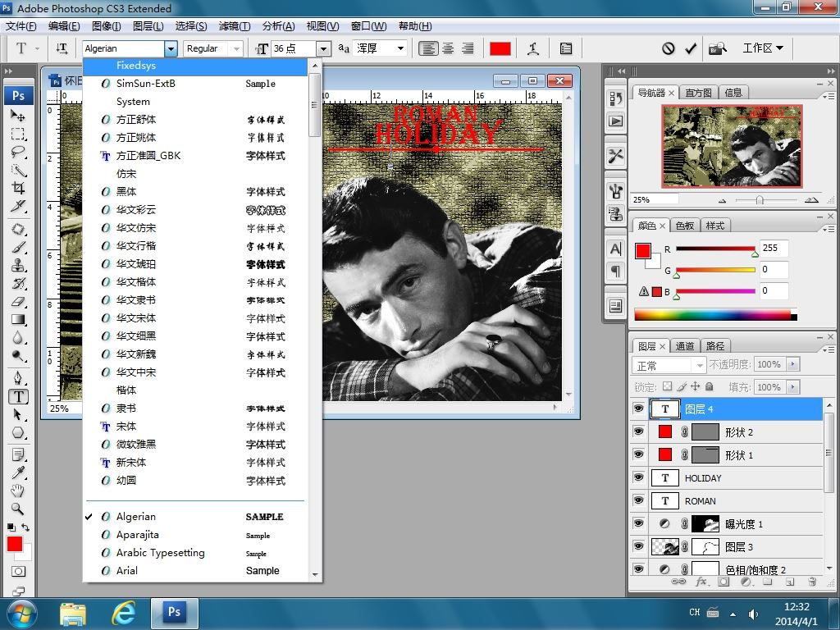Select the Path Selection tool

(18, 414)
